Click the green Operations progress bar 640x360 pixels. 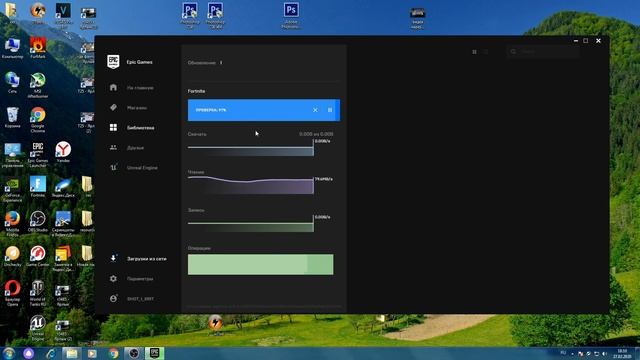[x=260, y=264]
